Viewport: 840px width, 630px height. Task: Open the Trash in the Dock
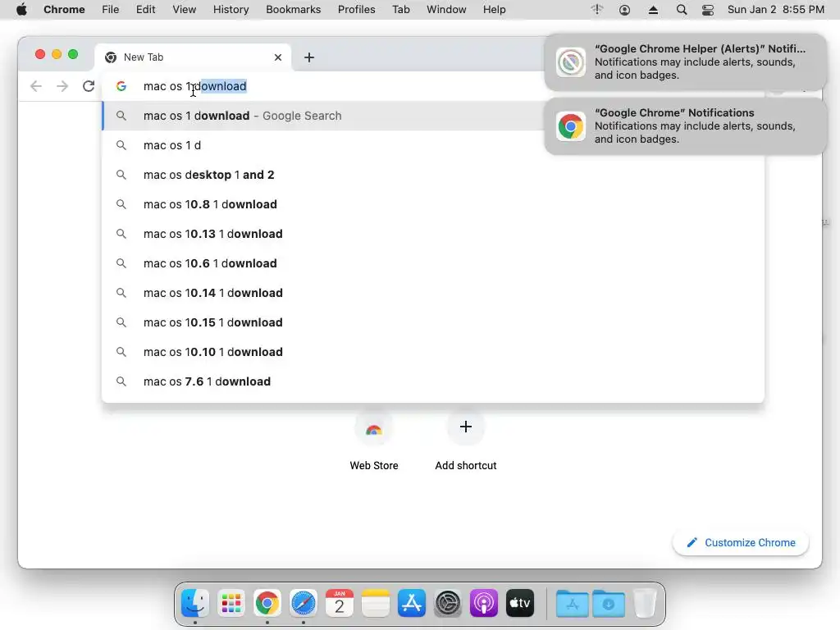point(645,603)
